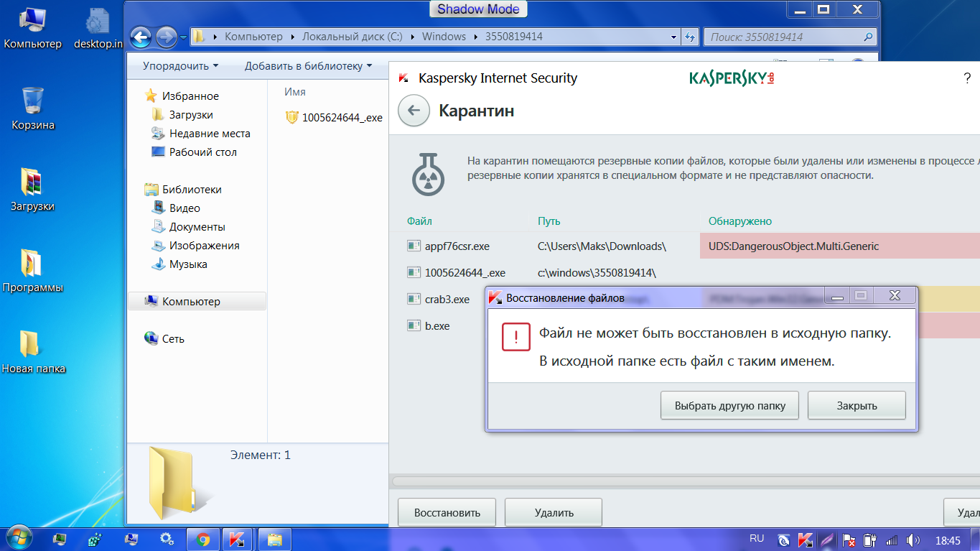Click the Выбрать другую папку button
The image size is (980, 551).
click(729, 405)
